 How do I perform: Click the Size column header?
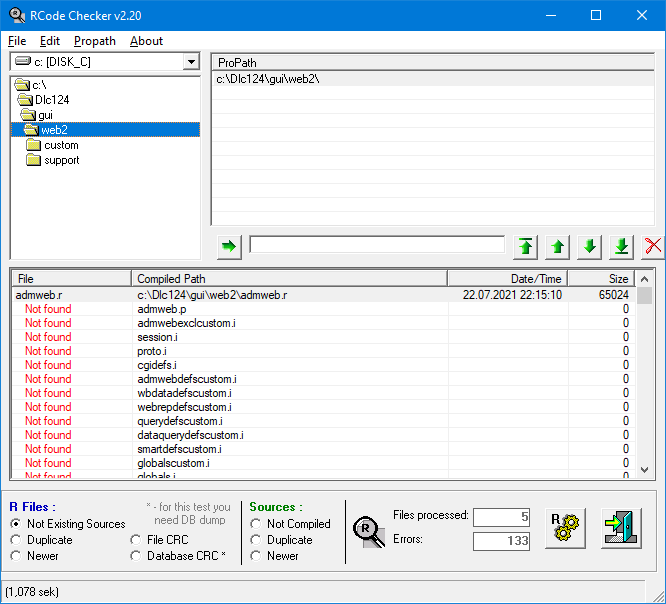tap(601, 279)
